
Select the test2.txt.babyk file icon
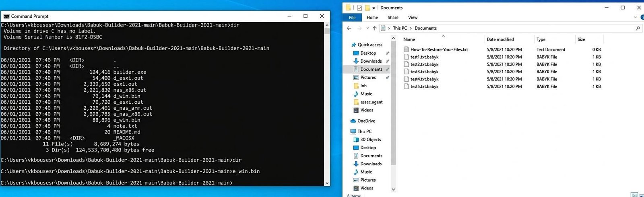[x=407, y=64]
